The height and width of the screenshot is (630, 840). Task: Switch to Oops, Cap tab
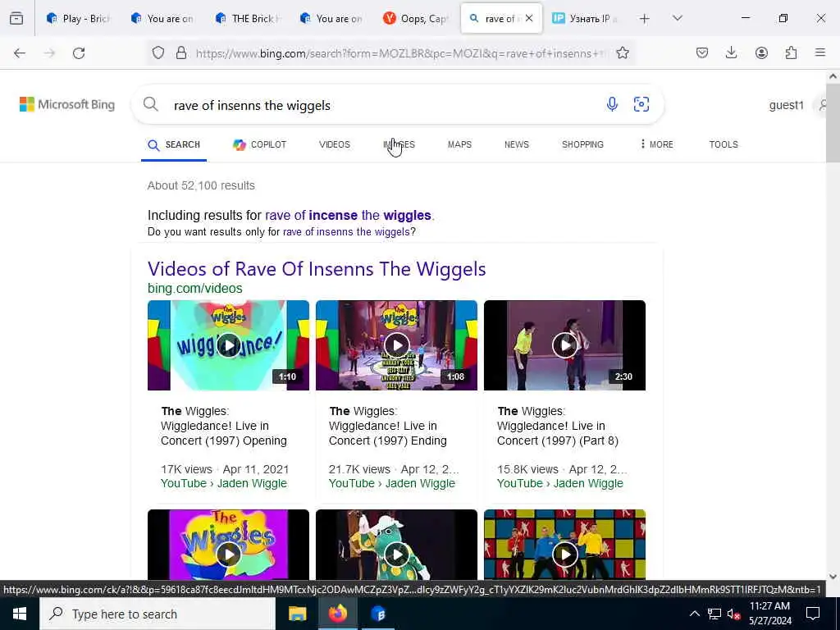(416, 19)
